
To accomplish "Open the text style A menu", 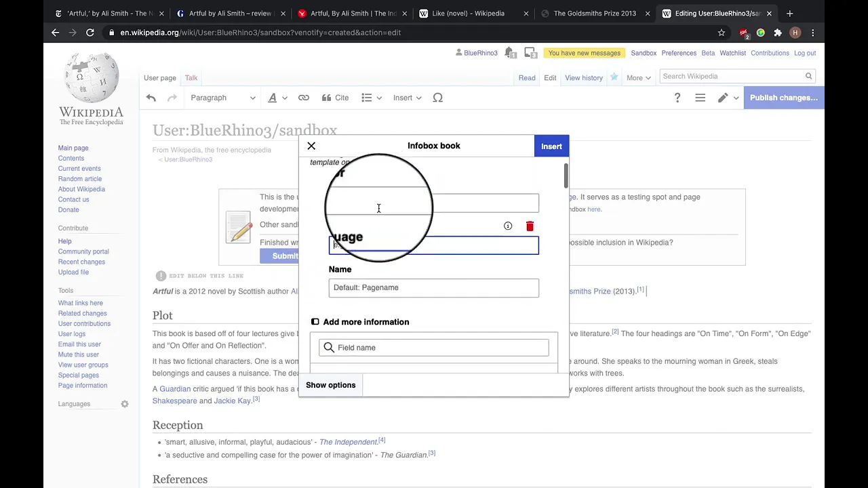I will coord(277,98).
